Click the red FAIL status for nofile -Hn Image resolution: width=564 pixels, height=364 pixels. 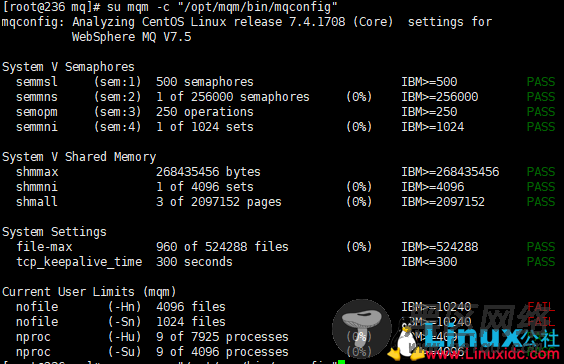[x=541, y=307]
